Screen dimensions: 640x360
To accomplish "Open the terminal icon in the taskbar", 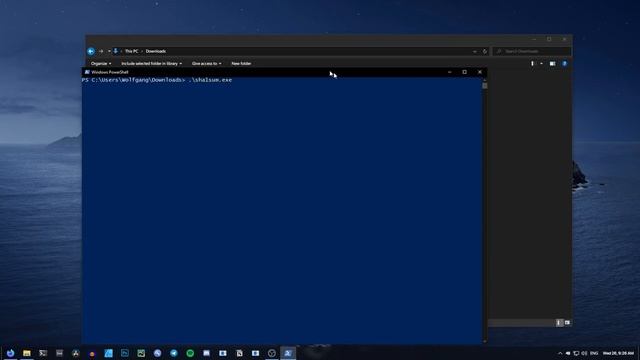I will click(x=43, y=353).
